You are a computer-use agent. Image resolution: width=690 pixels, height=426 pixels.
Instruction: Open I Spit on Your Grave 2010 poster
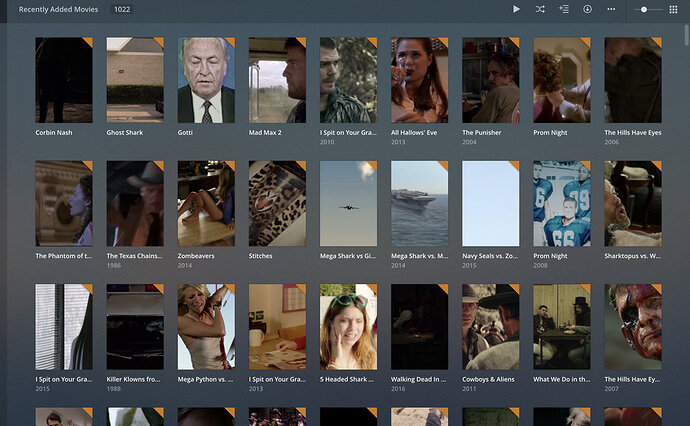[x=349, y=80]
